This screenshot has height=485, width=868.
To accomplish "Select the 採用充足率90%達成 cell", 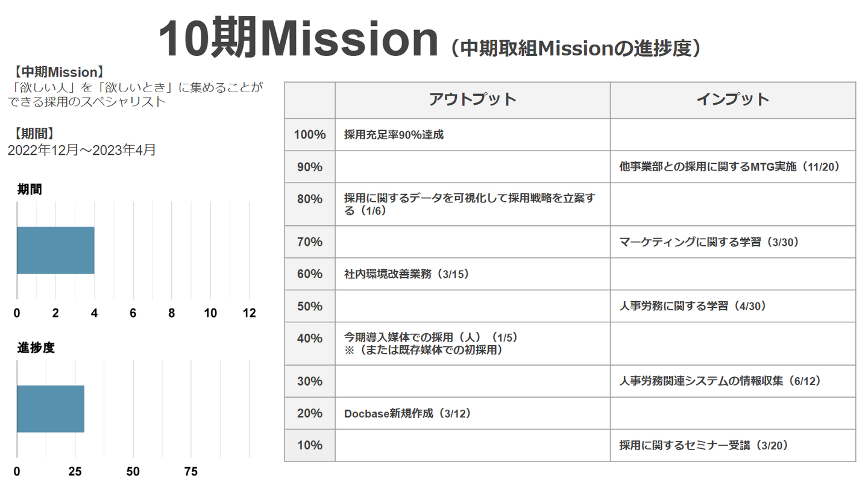I will 394,135.
